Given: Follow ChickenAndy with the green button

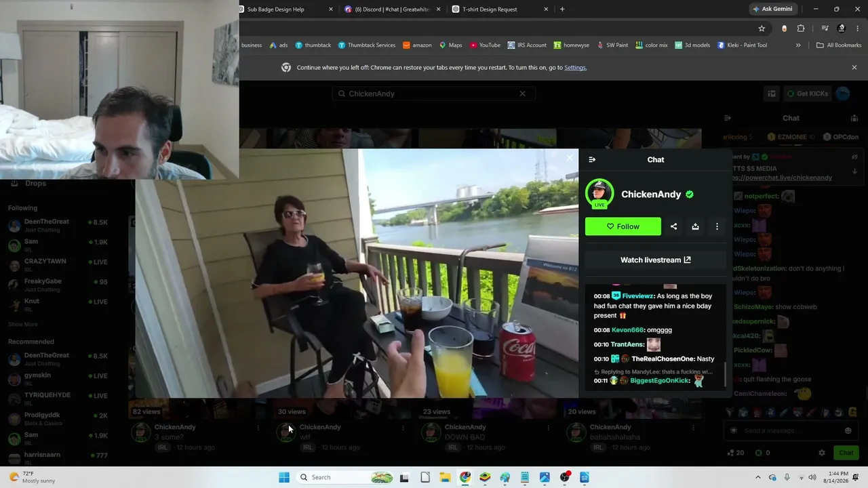Looking at the screenshot, I should 623,226.
